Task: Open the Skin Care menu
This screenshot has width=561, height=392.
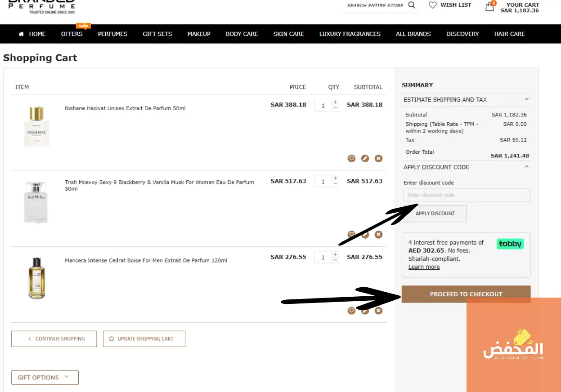Action: (289, 34)
